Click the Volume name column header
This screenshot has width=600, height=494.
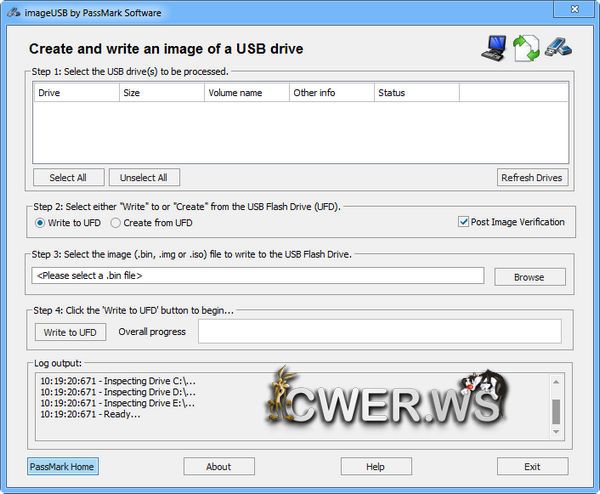245,92
